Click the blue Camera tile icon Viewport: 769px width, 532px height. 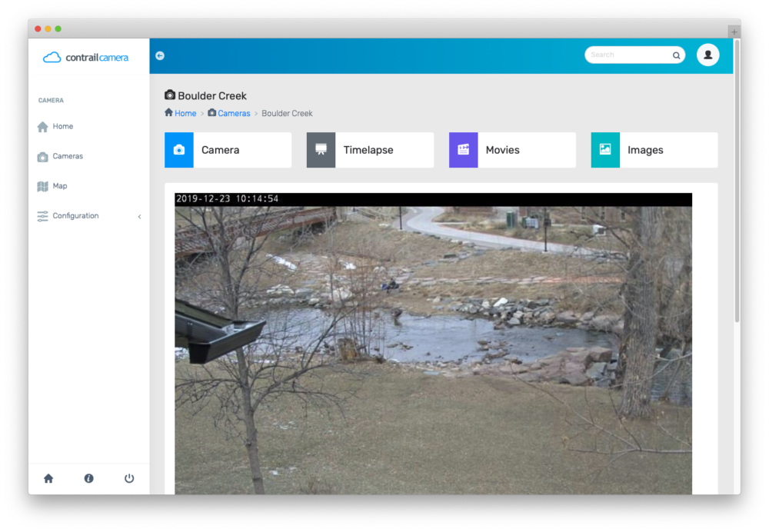pos(179,150)
